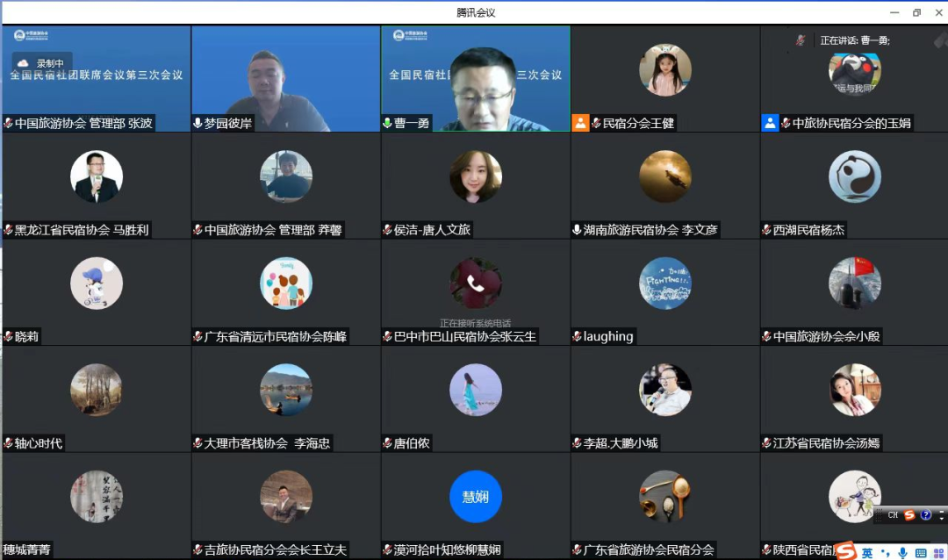The image size is (948, 560).
Task: Click muted mic icon beside laughing
Action: pos(578,336)
